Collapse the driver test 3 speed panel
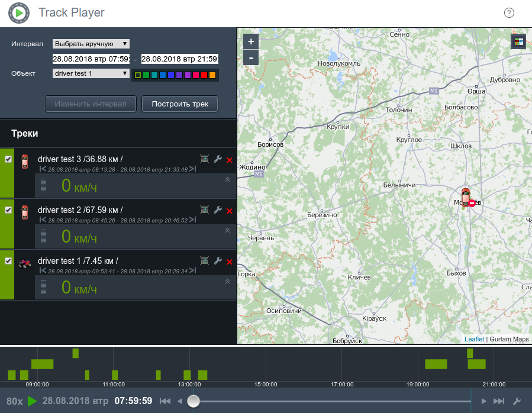532x413 pixels. click(227, 179)
